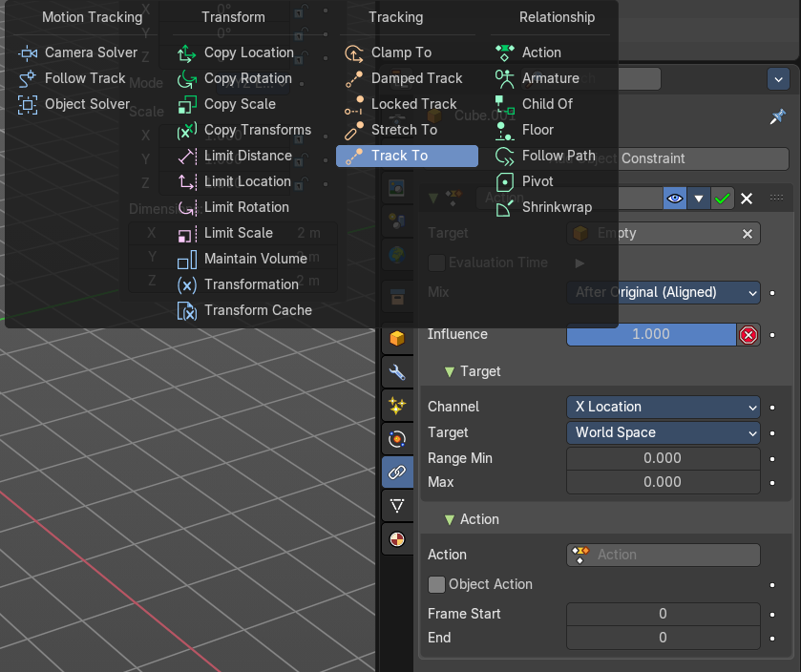The width and height of the screenshot is (801, 672).
Task: Animate Influence property dot
Action: (772, 335)
